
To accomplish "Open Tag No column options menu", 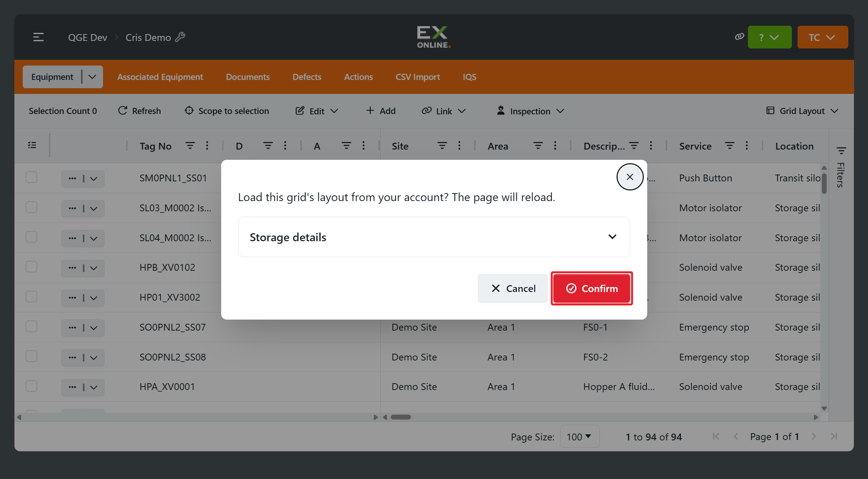I will 207,145.
